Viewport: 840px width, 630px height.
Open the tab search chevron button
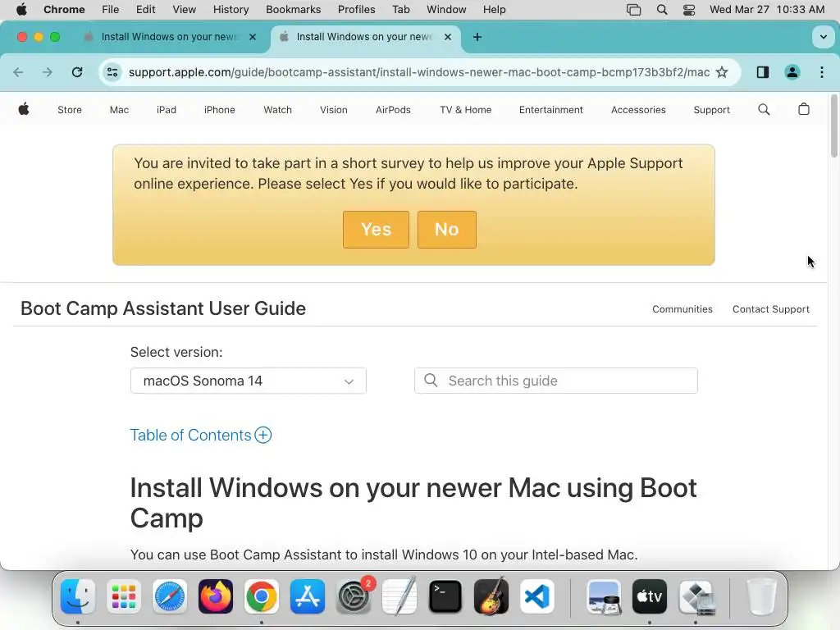823,37
